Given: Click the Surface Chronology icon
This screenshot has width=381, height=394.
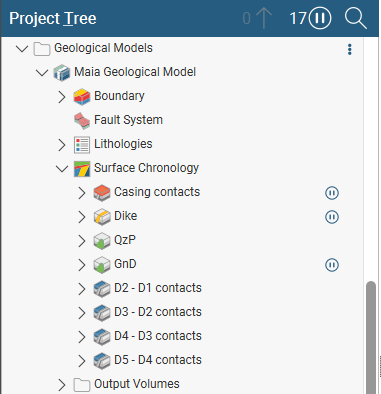Looking at the screenshot, I should [82, 169].
